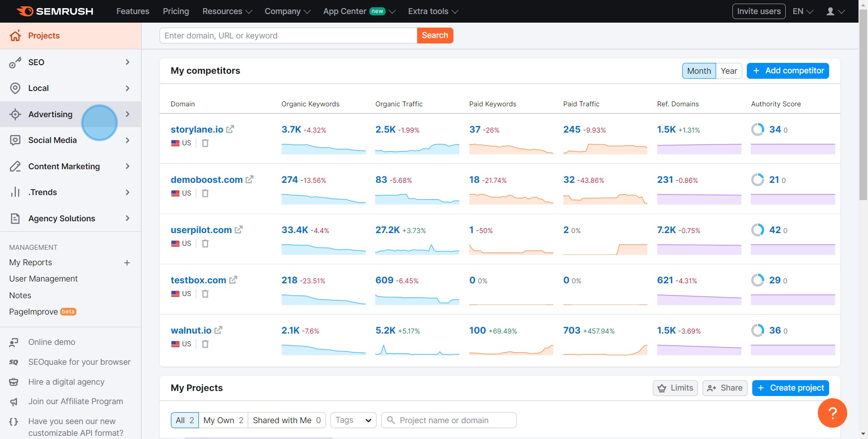Screen dimensions: 868x439
Task: Select the Social Media icon
Action: (15, 140)
